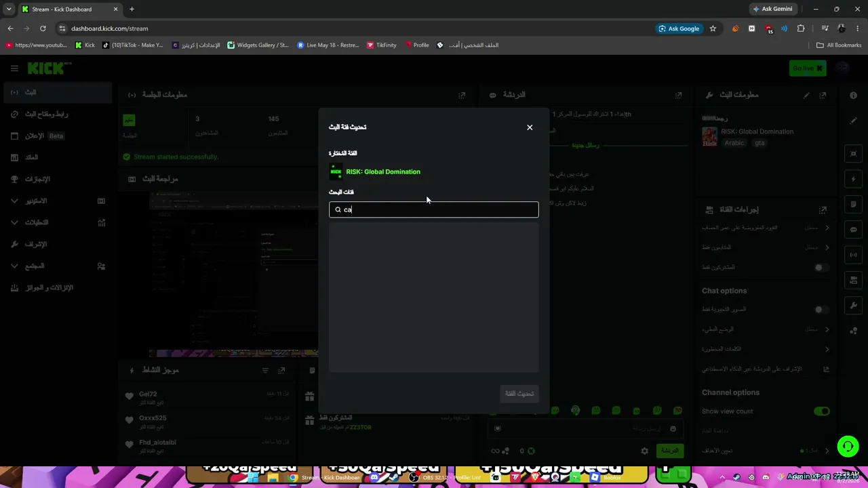Edit stream info with pencil icon
The width and height of the screenshot is (868, 488).
(806, 96)
